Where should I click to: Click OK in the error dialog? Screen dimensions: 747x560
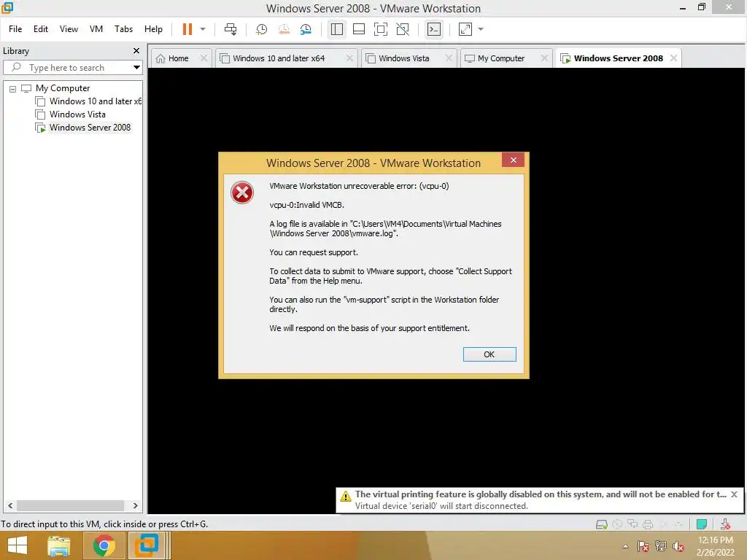click(x=489, y=354)
